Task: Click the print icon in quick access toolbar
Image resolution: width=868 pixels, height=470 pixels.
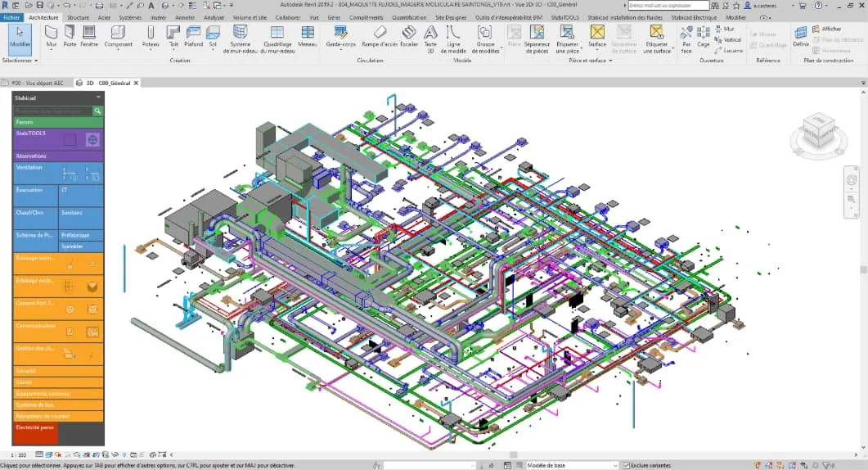Action: [x=99, y=6]
